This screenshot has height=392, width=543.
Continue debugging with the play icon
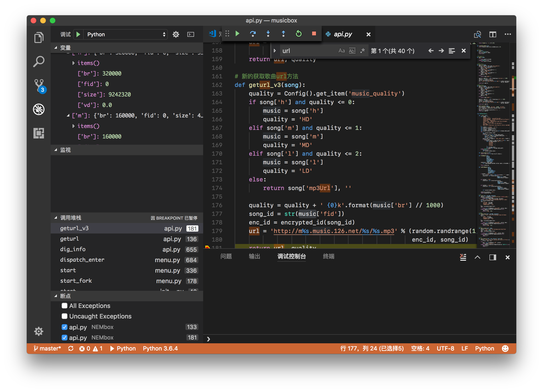coord(237,34)
